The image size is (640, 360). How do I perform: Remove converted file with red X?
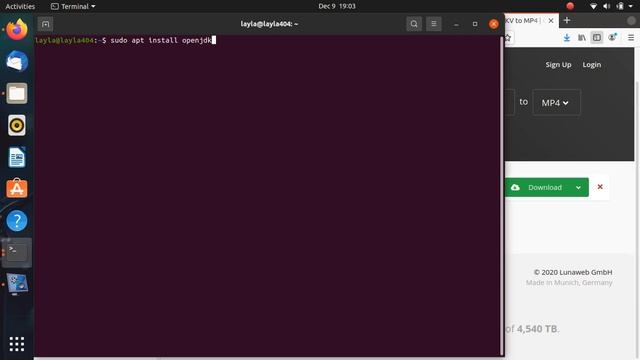tap(600, 187)
